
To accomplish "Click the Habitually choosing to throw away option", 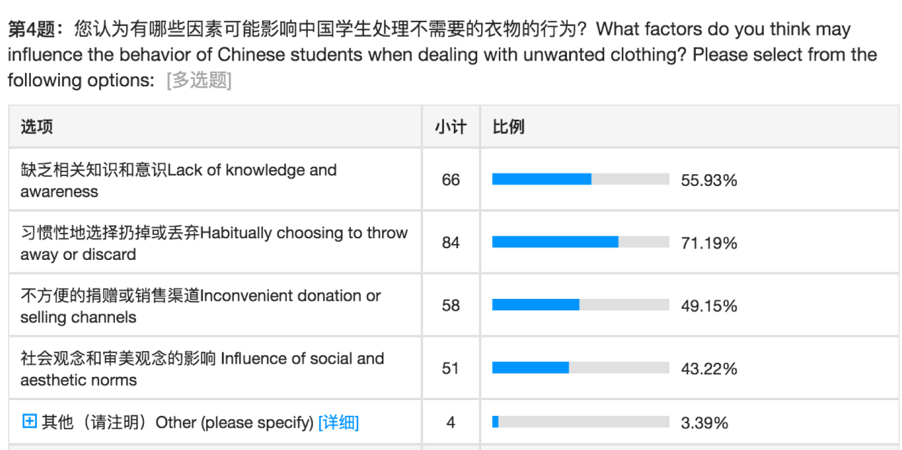I will point(214,243).
